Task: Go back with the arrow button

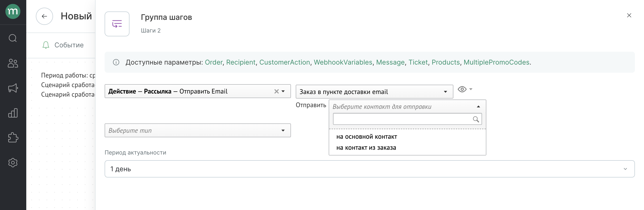Action: point(44,16)
